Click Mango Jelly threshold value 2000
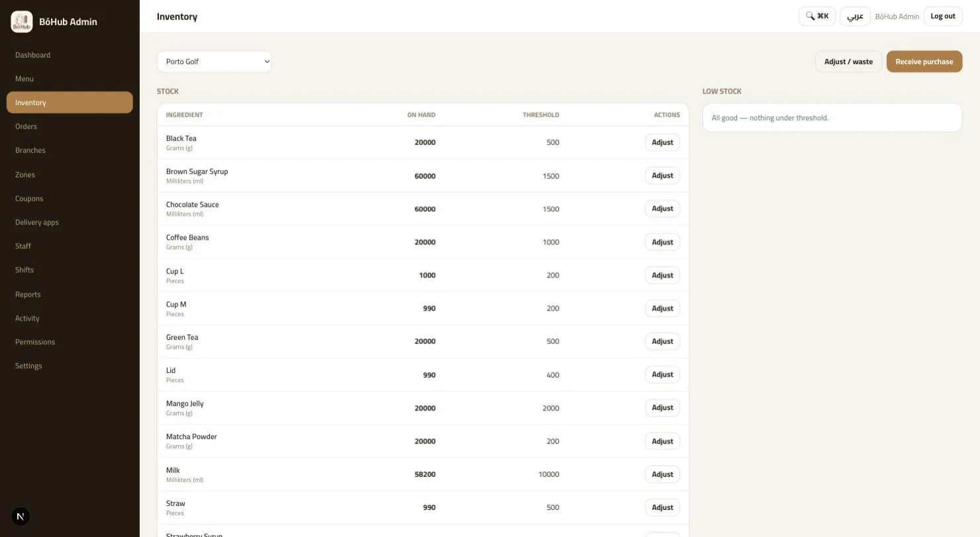980x537 pixels. 551,409
